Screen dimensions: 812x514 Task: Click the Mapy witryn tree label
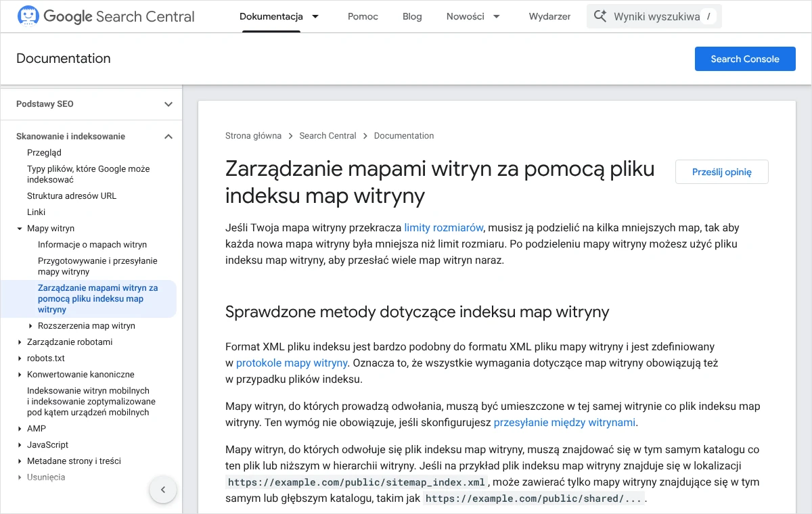[51, 229]
